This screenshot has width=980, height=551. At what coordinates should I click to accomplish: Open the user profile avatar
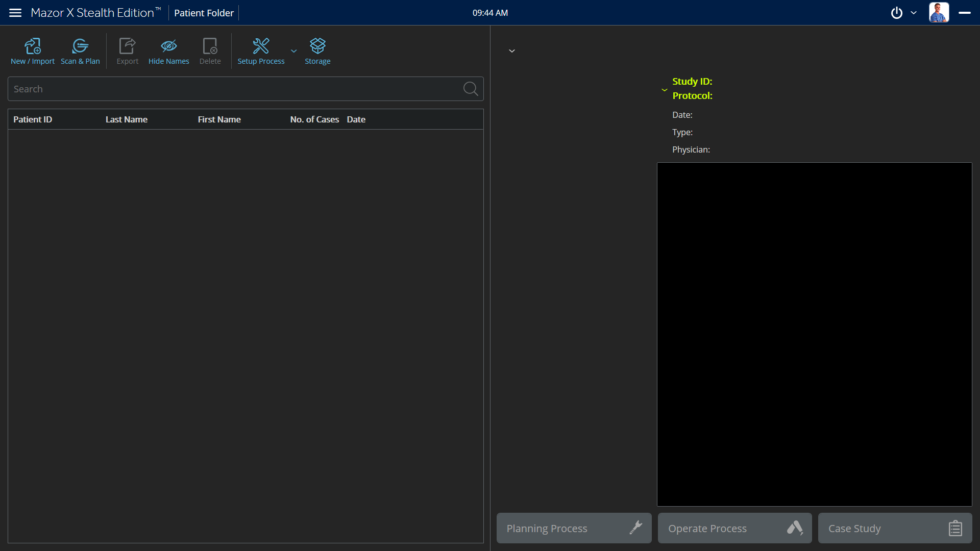click(x=939, y=13)
